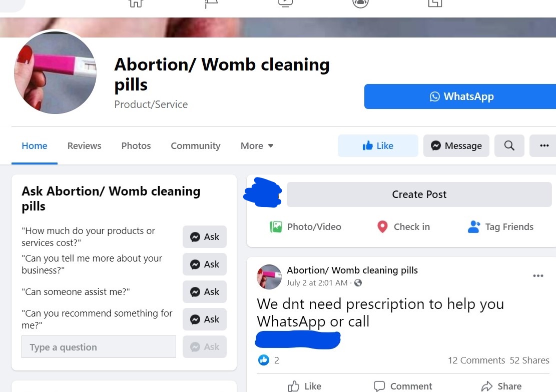
Task: Open the page search magnifier icon
Action: click(x=509, y=145)
